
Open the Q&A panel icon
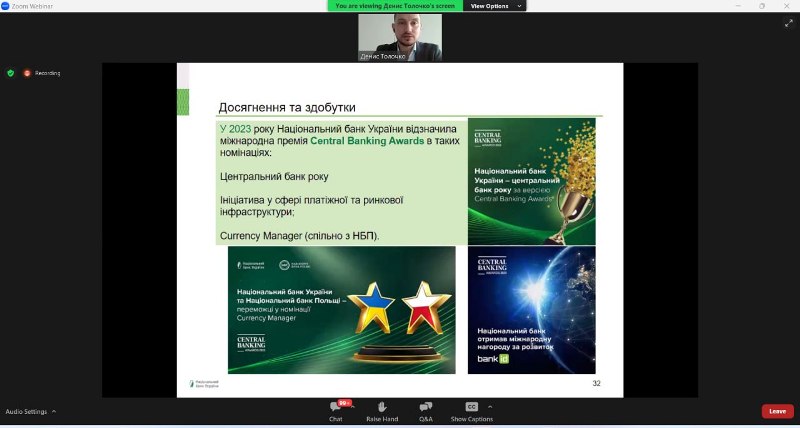[426, 407]
